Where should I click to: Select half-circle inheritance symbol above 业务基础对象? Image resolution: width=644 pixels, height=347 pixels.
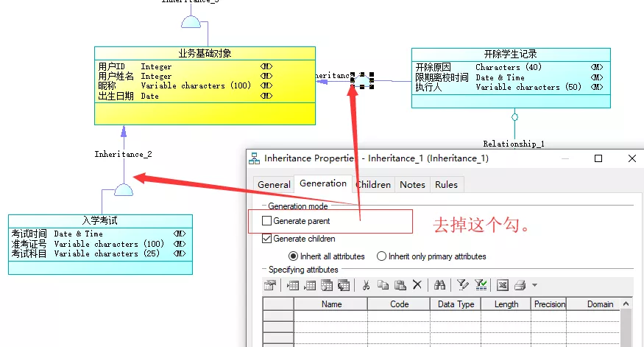[191, 22]
